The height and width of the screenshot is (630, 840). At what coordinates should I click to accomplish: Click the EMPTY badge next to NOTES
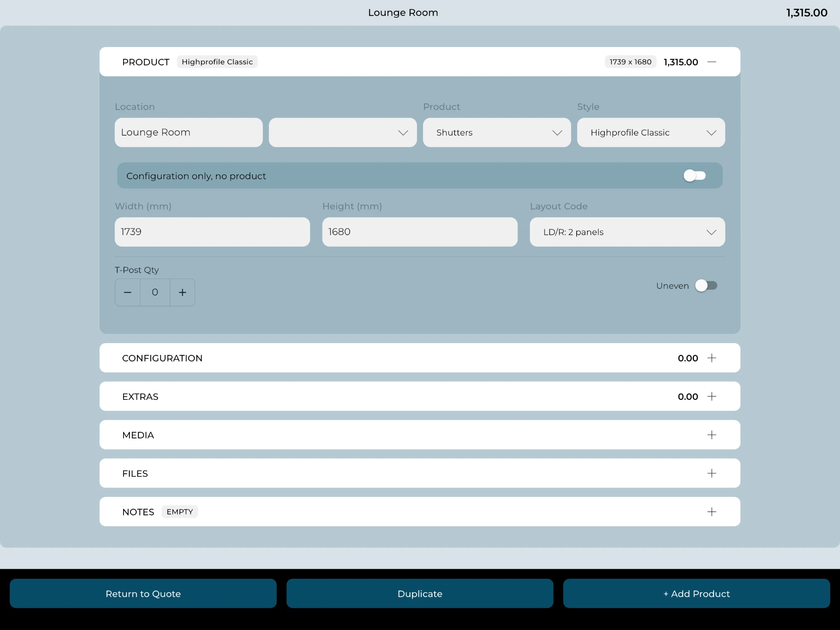(180, 512)
